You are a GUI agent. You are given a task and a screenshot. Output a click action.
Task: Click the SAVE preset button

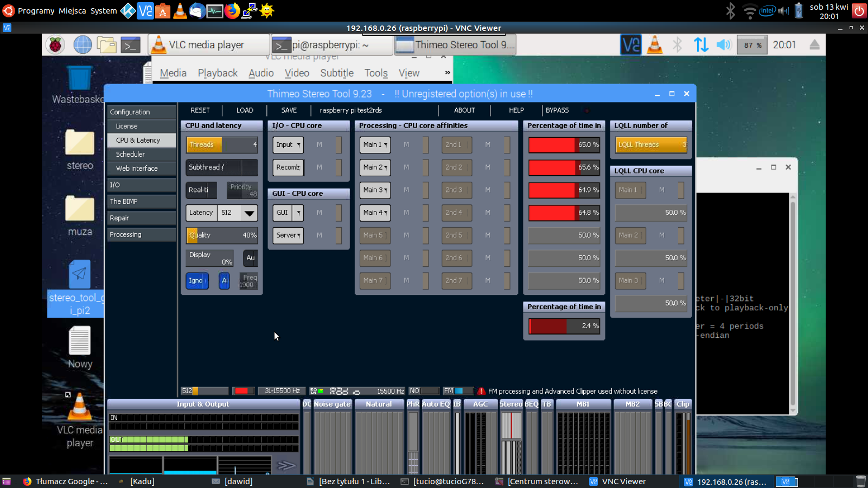coord(289,110)
